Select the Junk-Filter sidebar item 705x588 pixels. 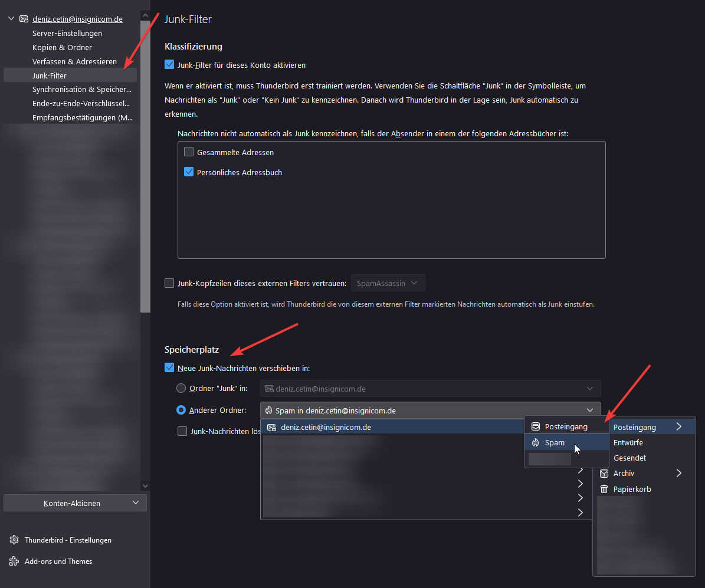click(x=70, y=75)
